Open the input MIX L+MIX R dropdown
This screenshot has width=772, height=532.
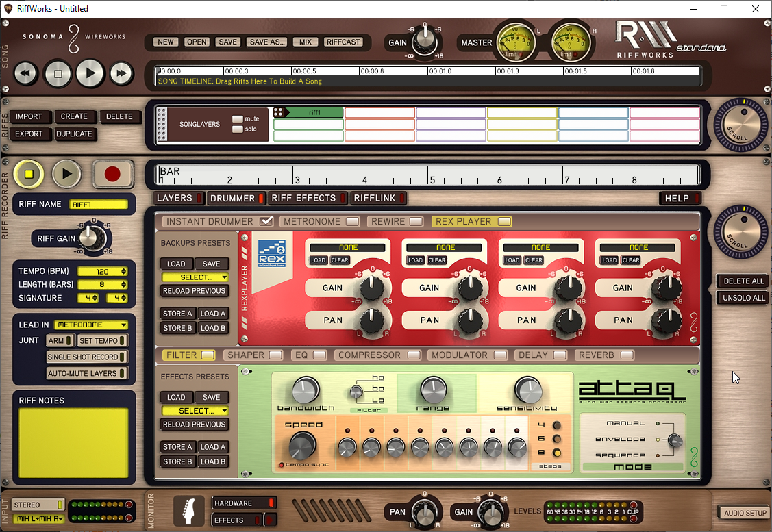(38, 519)
